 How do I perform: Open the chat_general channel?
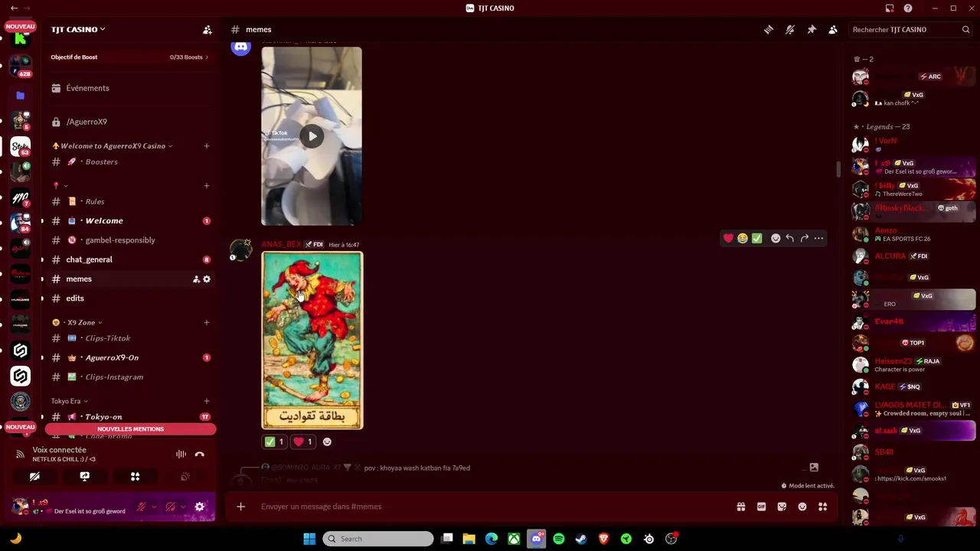point(129,259)
